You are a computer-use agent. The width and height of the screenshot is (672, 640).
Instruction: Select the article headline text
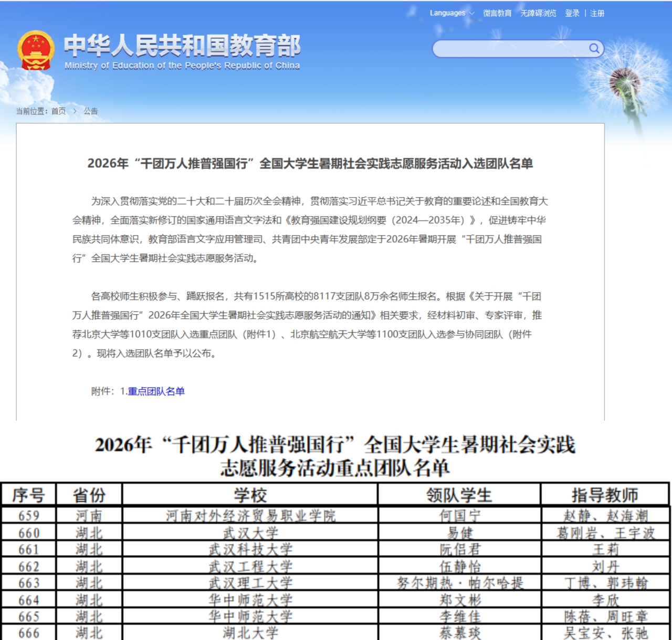[310, 164]
